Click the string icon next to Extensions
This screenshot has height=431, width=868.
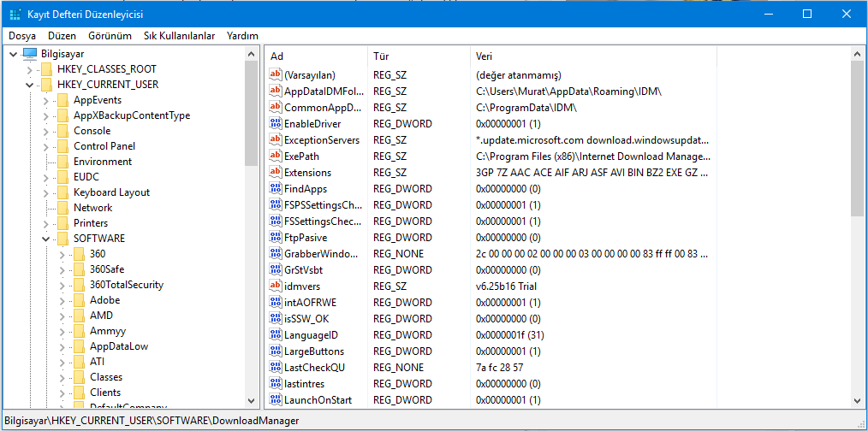click(x=275, y=172)
